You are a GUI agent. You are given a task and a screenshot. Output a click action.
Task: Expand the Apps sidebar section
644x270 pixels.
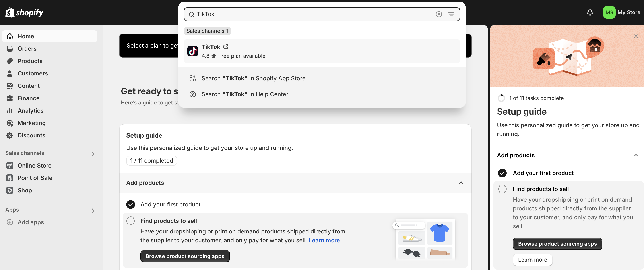93,210
